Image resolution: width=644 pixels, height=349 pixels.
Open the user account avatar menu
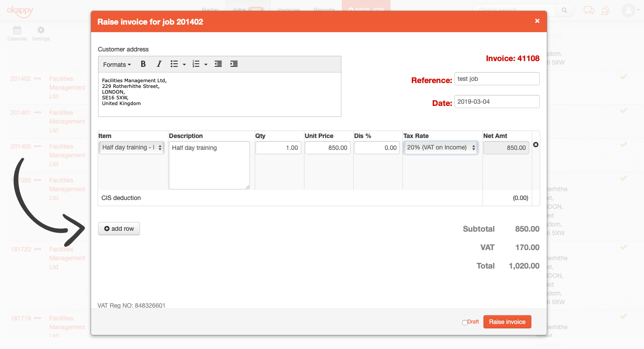point(631,10)
